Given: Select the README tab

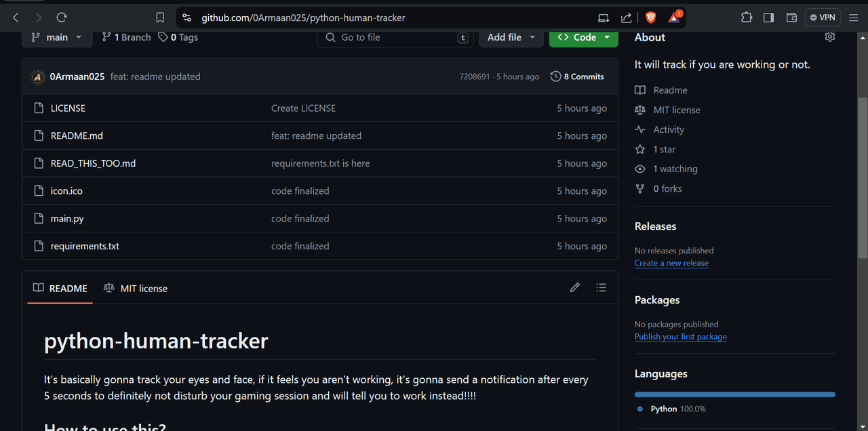Looking at the screenshot, I should (x=60, y=288).
